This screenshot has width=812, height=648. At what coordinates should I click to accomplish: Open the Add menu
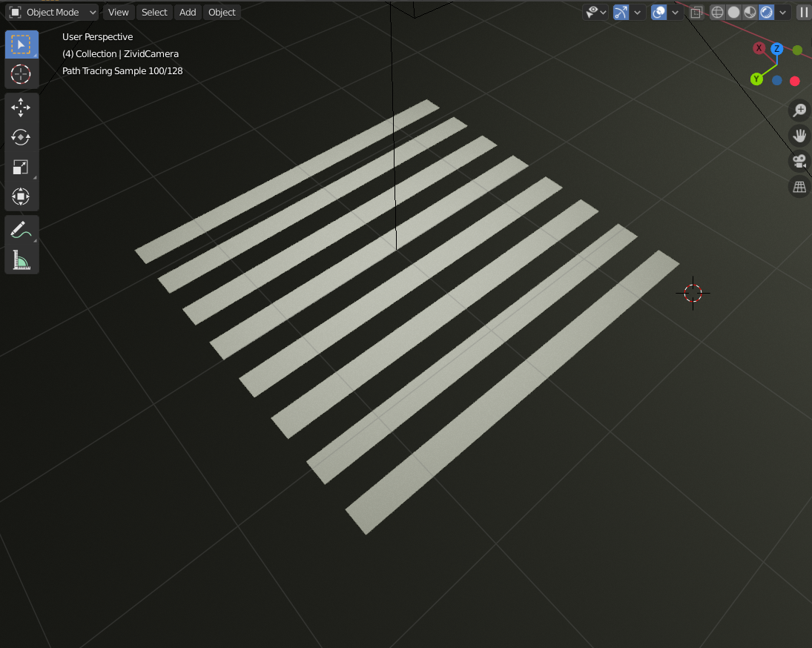(x=187, y=12)
